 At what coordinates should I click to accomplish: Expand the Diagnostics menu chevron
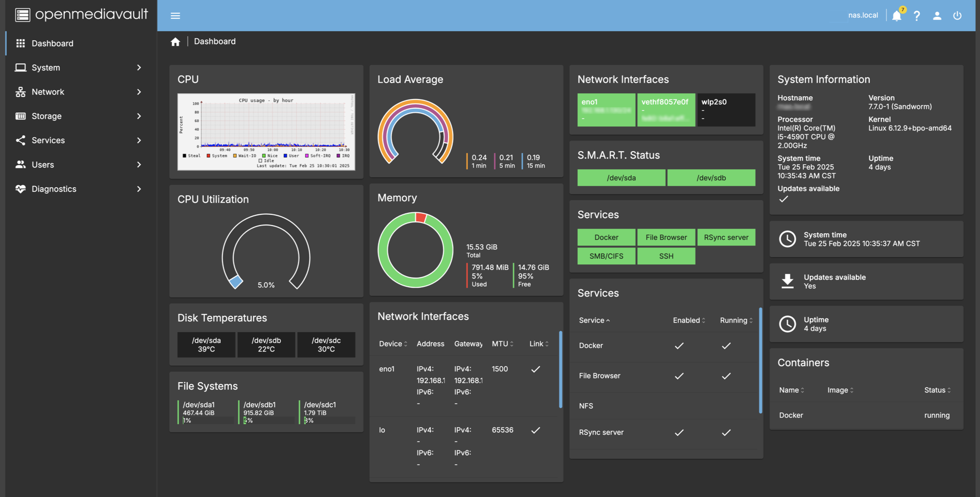click(139, 189)
